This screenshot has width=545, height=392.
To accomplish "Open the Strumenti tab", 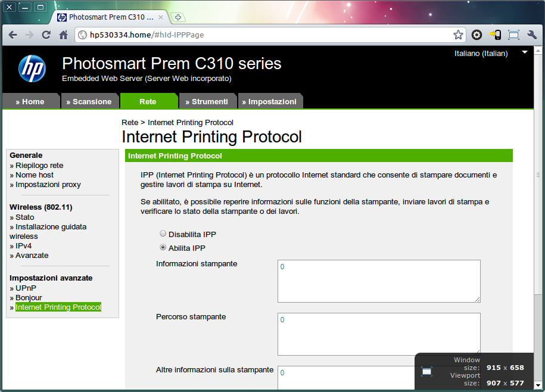I will (x=207, y=101).
